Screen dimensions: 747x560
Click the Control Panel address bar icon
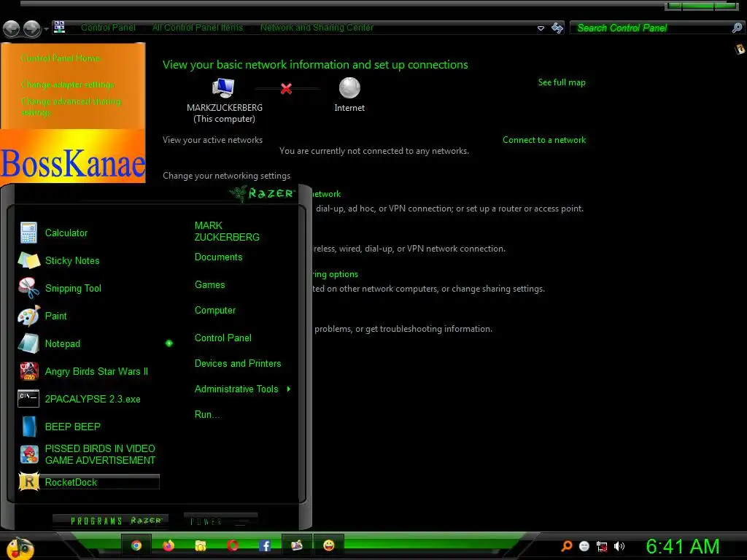click(x=59, y=27)
